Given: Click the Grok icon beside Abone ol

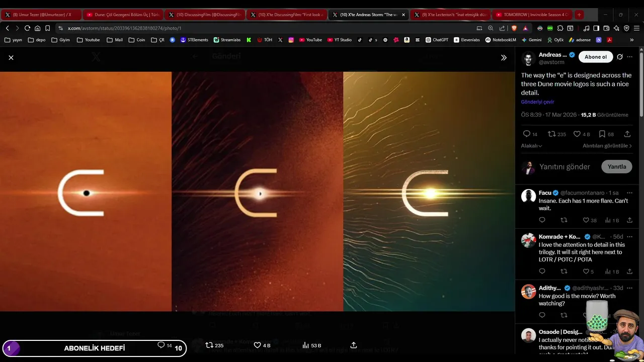Looking at the screenshot, I should point(620,57).
